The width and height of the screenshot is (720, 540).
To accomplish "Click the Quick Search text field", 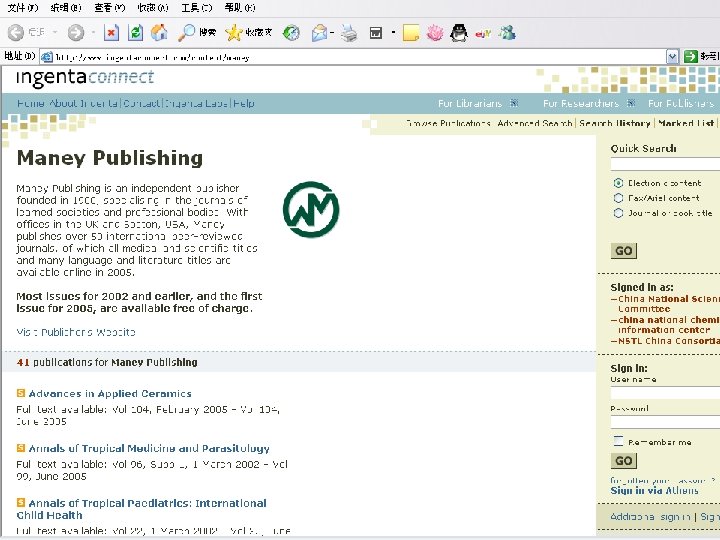I will click(x=665, y=164).
